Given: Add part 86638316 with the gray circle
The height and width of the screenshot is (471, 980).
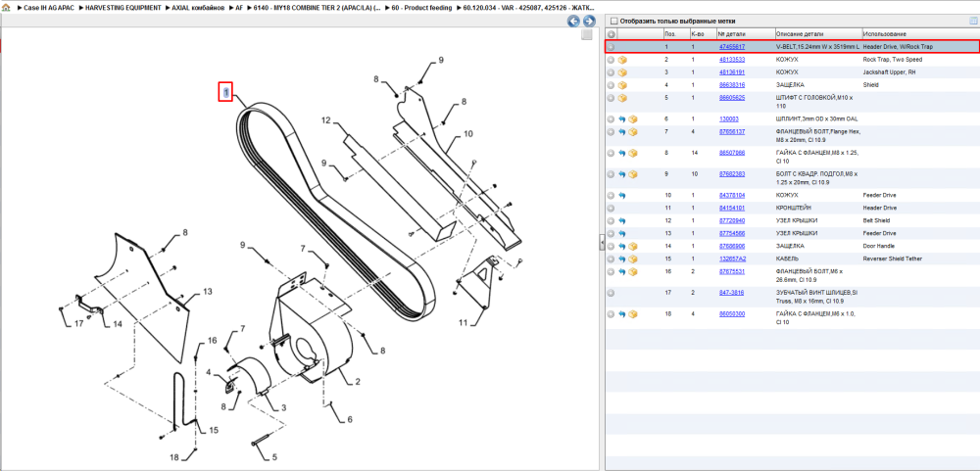Looking at the screenshot, I should point(612,85).
